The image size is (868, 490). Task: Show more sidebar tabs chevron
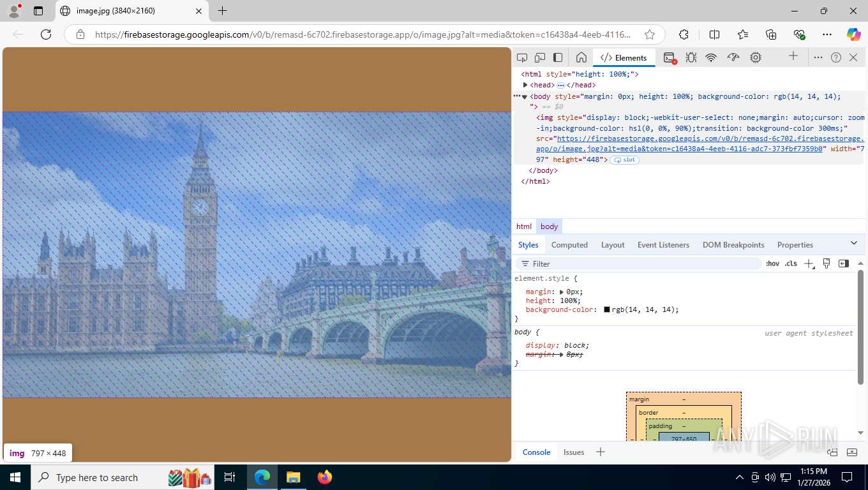[x=854, y=243]
